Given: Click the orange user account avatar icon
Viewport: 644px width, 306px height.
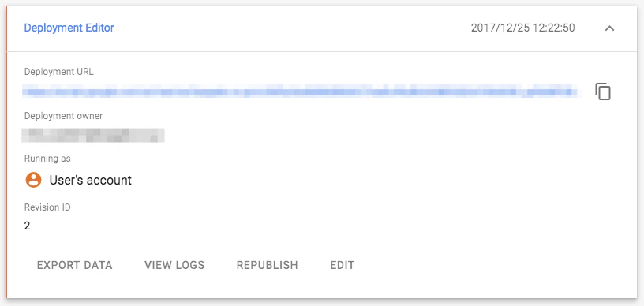Looking at the screenshot, I should (x=33, y=180).
